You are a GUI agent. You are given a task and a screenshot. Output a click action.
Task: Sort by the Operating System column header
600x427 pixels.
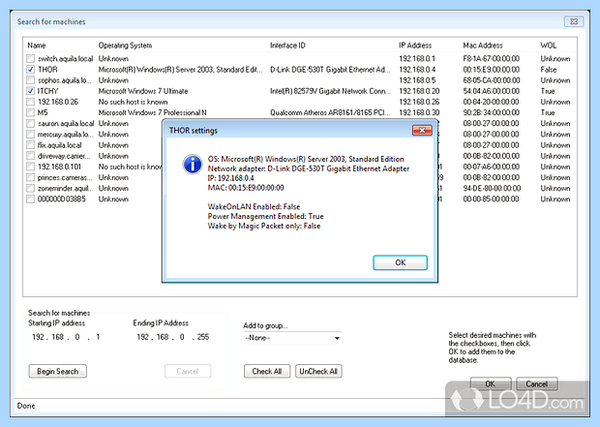[125, 45]
